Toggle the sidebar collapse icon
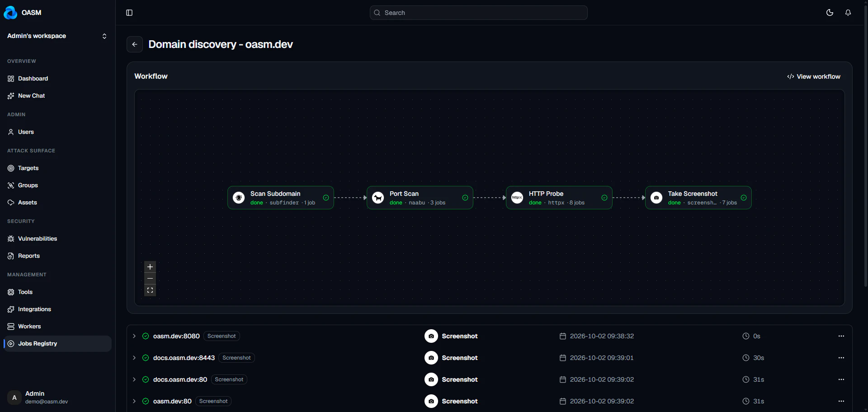The height and width of the screenshot is (412, 868). [x=129, y=13]
